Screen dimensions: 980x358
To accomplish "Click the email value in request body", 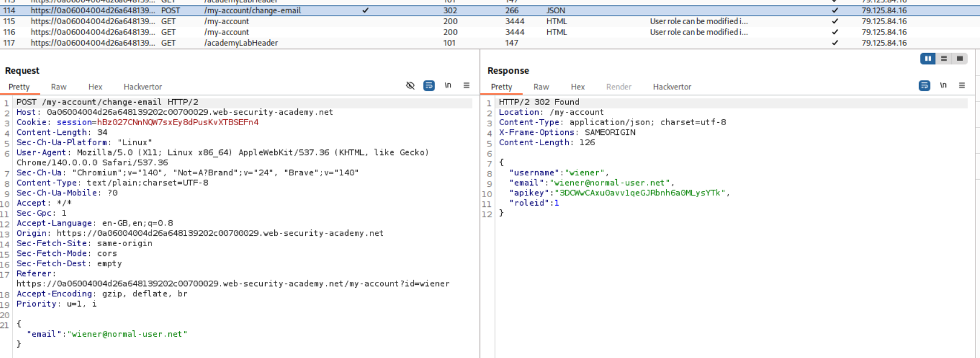I will pyautogui.click(x=127, y=334).
